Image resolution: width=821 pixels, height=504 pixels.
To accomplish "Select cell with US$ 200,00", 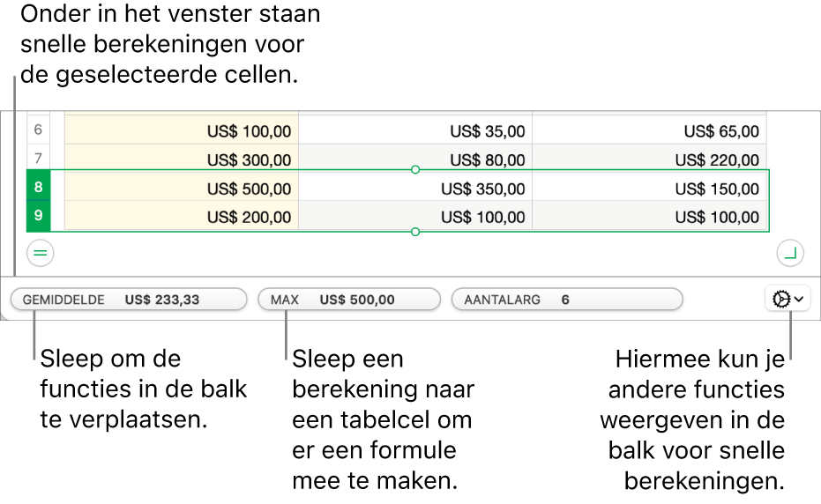I will 181,217.
